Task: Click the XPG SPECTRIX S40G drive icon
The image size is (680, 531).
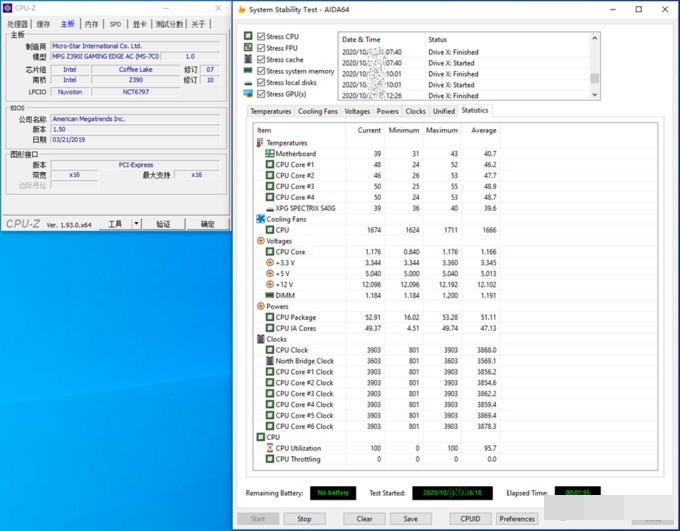Action: pos(269,208)
